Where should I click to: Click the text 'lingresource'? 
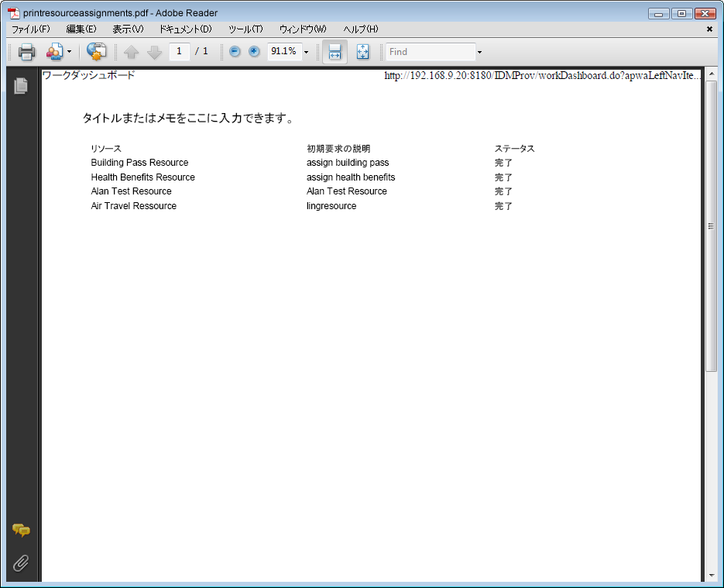(x=331, y=206)
